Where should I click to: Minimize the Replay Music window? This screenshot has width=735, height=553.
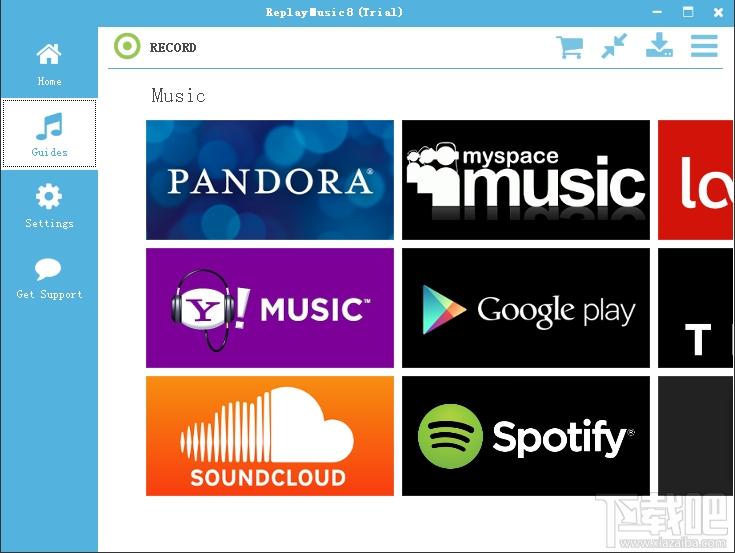point(657,12)
